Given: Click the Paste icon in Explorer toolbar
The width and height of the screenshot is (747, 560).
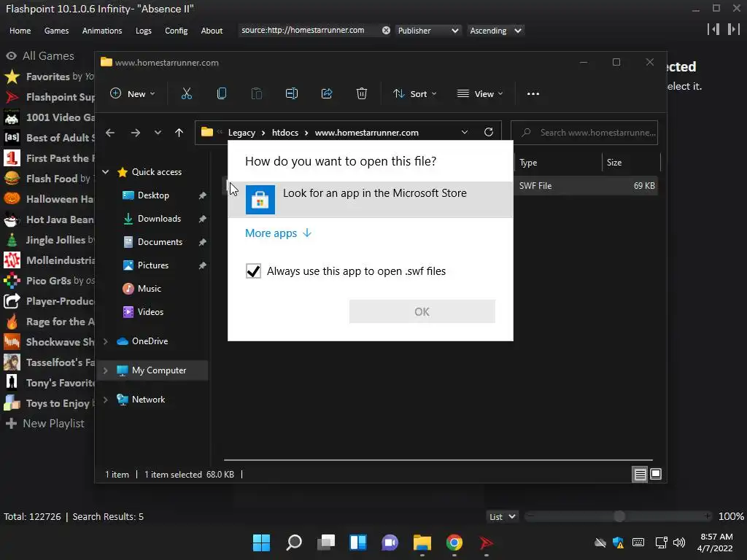Looking at the screenshot, I should [x=256, y=93].
